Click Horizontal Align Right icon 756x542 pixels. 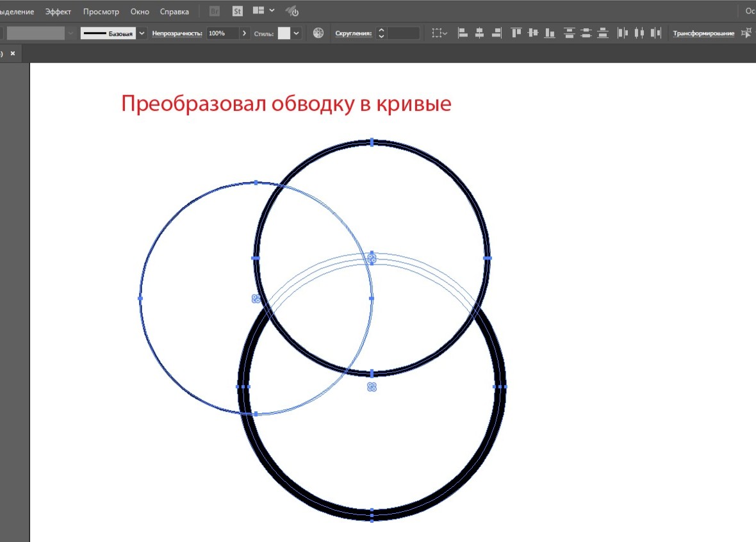[496, 33]
